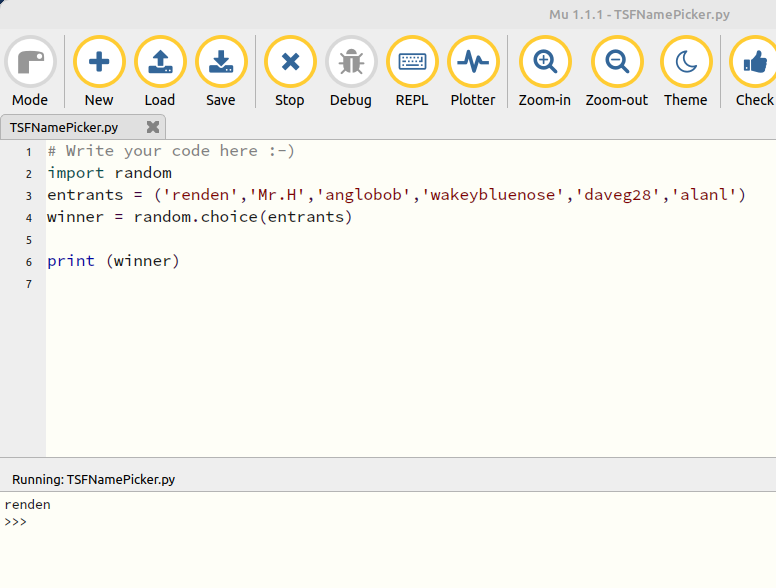Click line number 7 in the gutter
Screen dimensions: 776x588
pyautogui.click(x=29, y=283)
